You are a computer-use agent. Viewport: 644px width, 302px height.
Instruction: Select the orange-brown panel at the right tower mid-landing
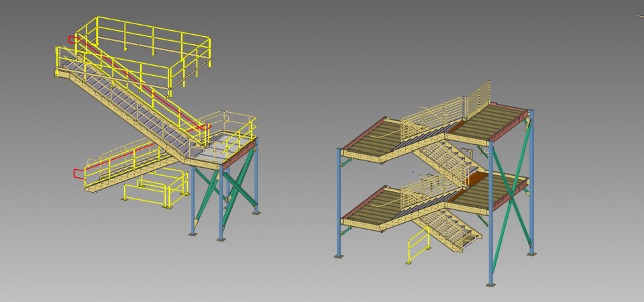click(x=475, y=178)
